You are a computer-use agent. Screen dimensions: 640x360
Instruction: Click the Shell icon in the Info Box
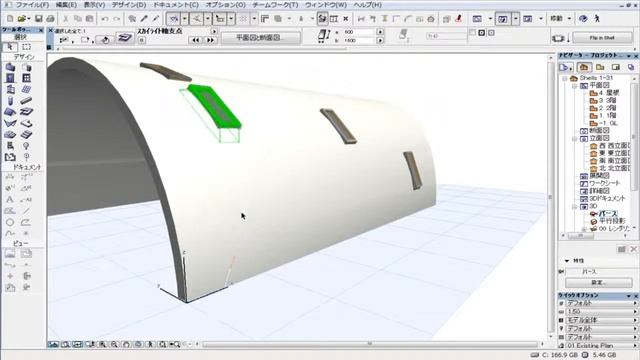click(125, 38)
